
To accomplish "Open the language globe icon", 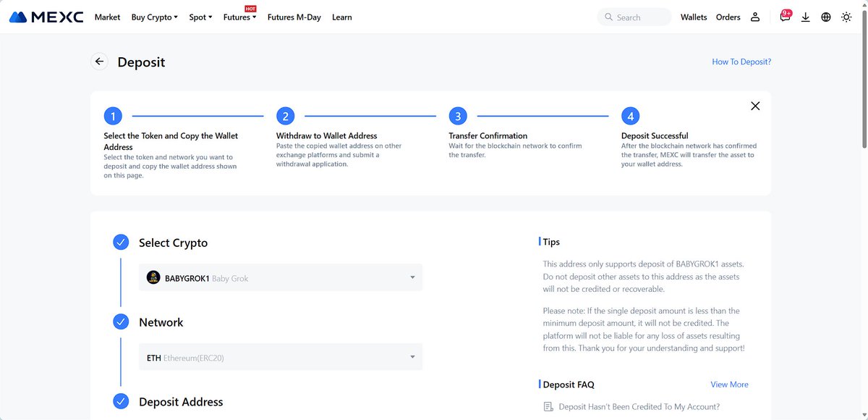I will [x=826, y=17].
